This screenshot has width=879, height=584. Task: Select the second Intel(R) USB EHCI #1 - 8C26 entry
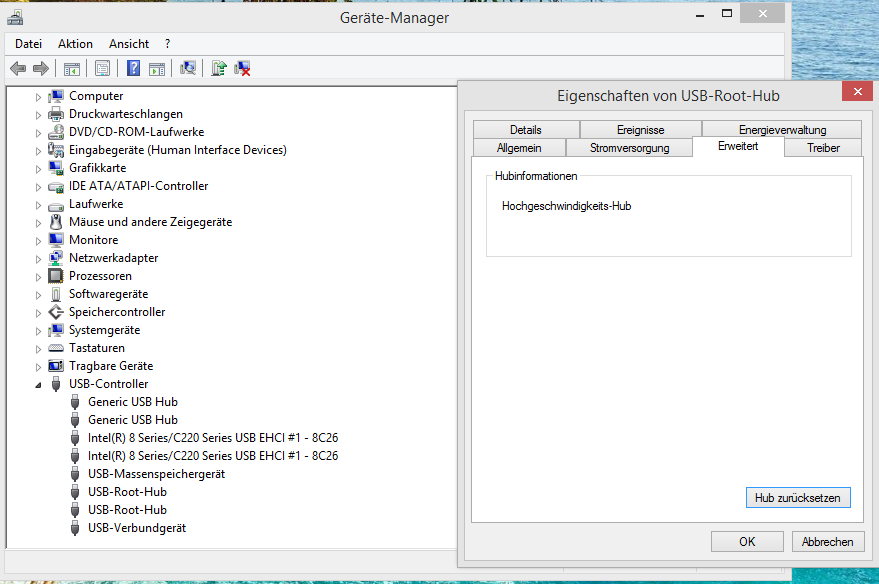point(213,456)
